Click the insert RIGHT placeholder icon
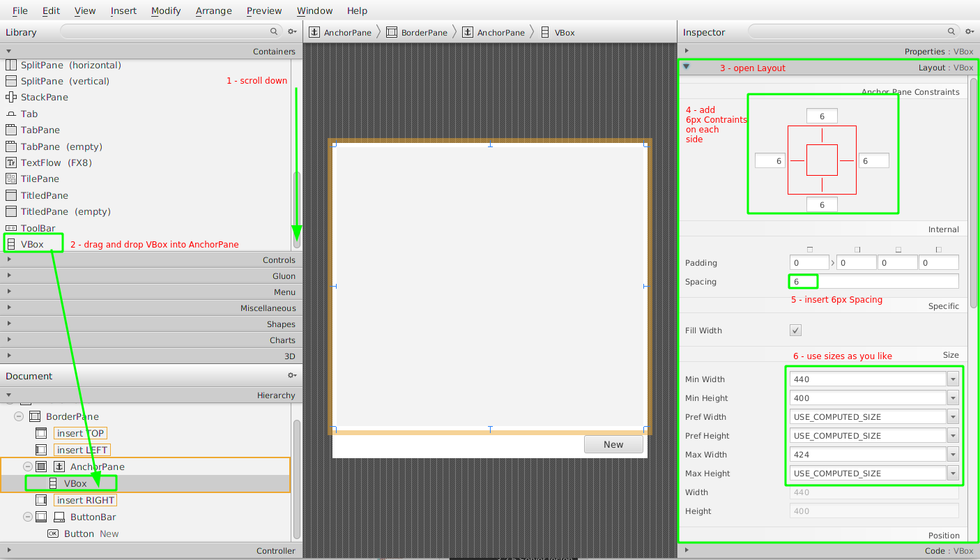This screenshot has height=560, width=980. coord(41,500)
